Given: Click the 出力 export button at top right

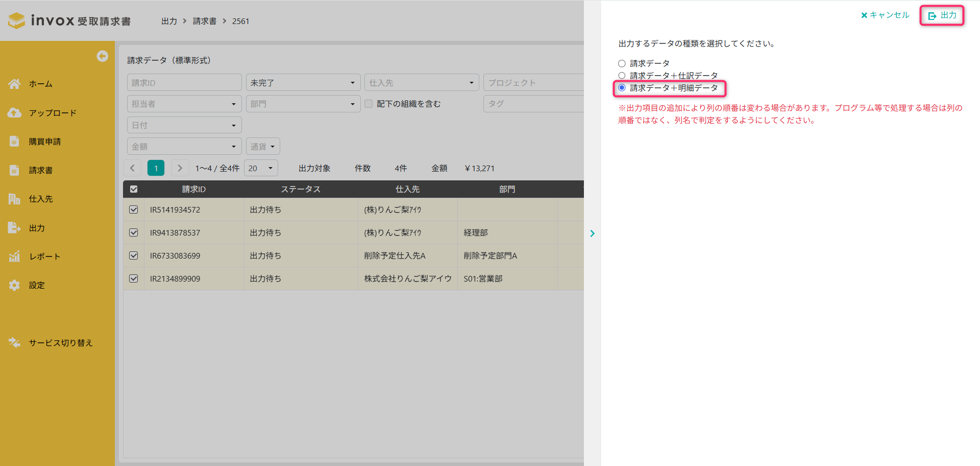Looking at the screenshot, I should click(x=942, y=15).
